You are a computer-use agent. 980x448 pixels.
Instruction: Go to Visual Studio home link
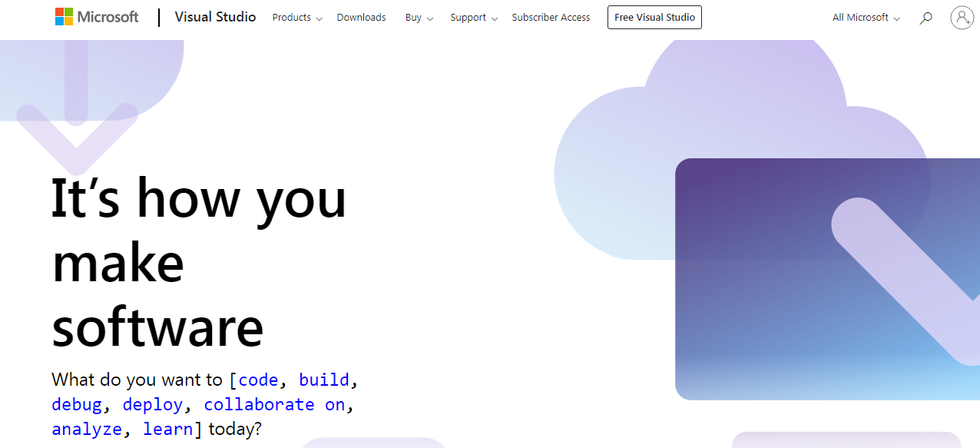[x=215, y=17]
